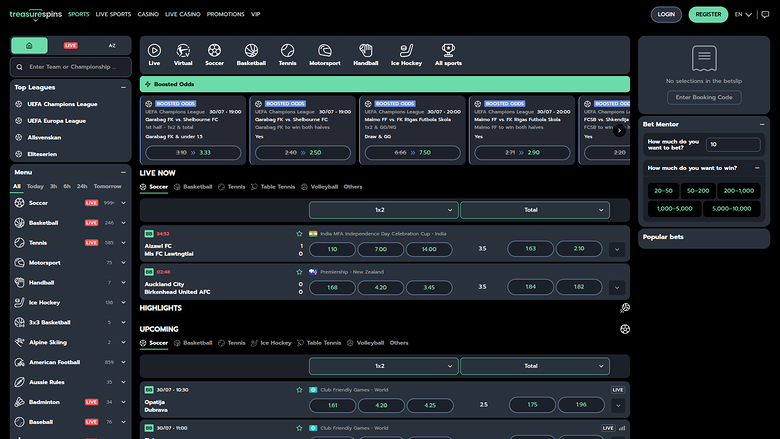Screen dimensions: 780x439
Task: Click the team or championship search field
Action: point(75,67)
